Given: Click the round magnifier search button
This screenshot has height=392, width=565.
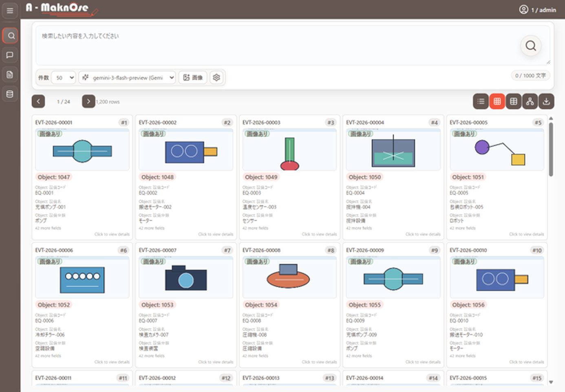Looking at the screenshot, I should pyautogui.click(x=530, y=46).
